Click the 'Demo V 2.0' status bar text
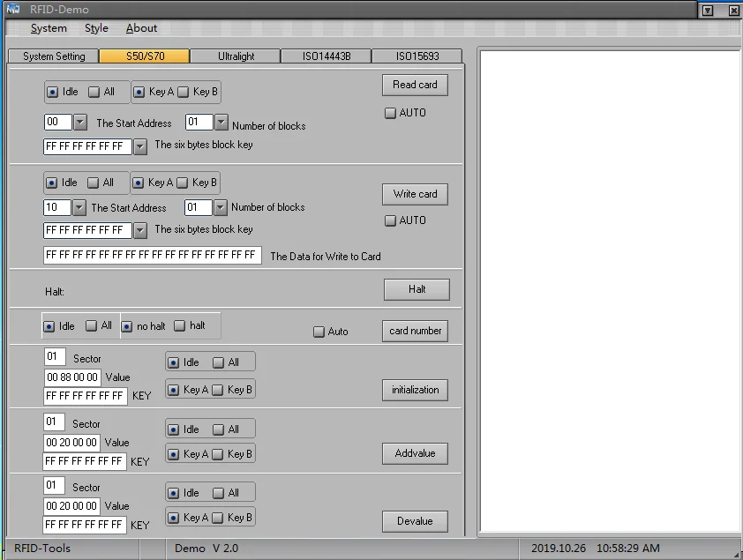Viewport: 743px width, 560px height. pos(206,549)
